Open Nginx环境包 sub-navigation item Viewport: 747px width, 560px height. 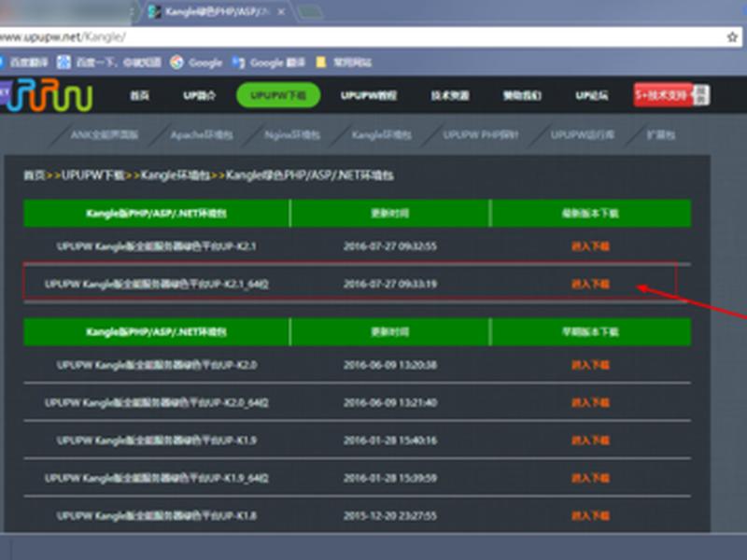292,135
